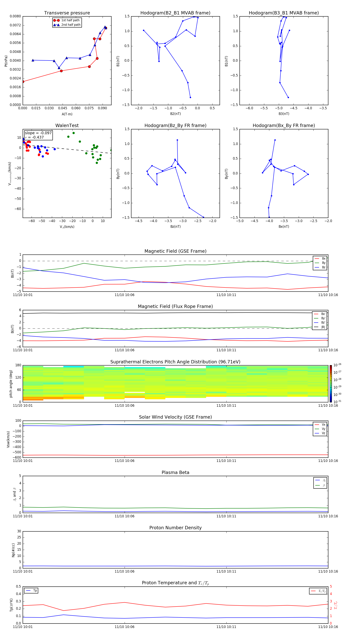
Task: Click the 'slope = -0.097' annotation
Action: pyautogui.click(x=38, y=133)
